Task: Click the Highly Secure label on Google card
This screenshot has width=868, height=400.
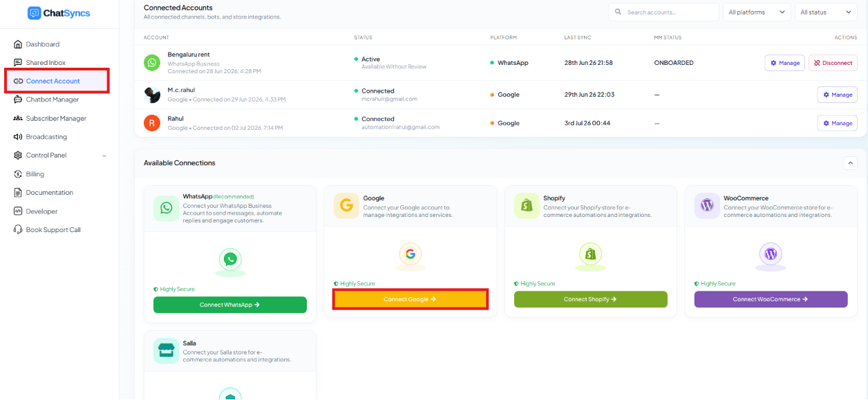Action: (357, 284)
